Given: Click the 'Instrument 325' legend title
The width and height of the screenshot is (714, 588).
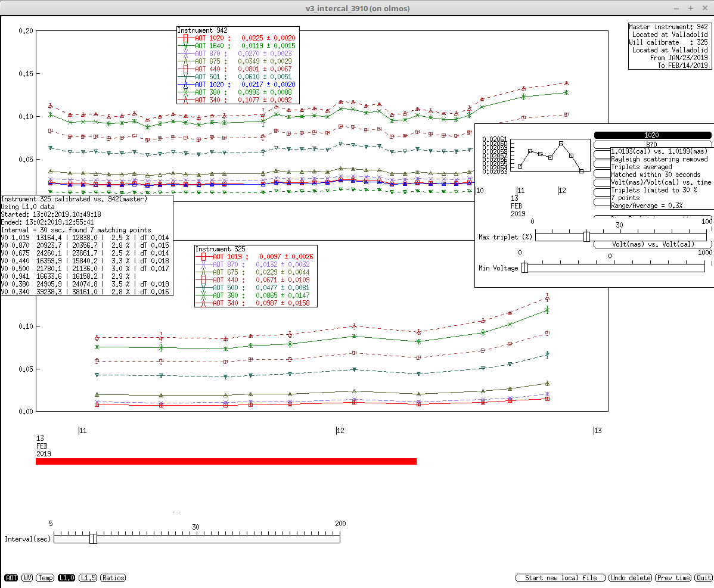Looking at the screenshot, I should tap(220, 249).
